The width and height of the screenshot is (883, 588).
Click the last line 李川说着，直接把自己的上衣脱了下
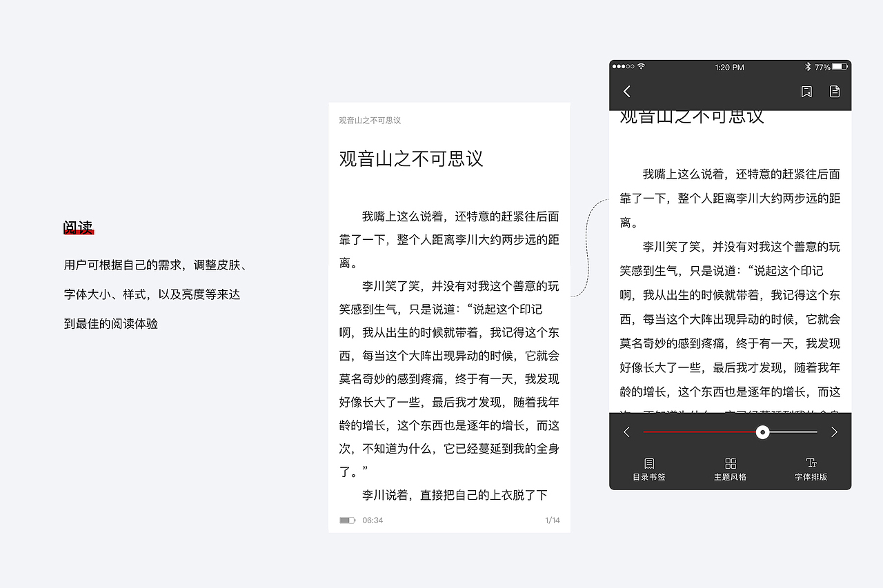pyautogui.click(x=455, y=495)
